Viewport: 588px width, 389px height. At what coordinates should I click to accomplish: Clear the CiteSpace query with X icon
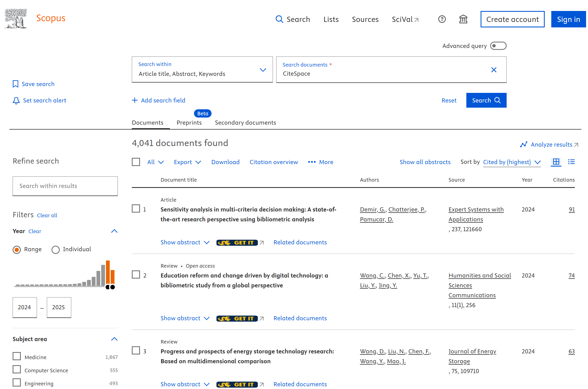tap(494, 70)
